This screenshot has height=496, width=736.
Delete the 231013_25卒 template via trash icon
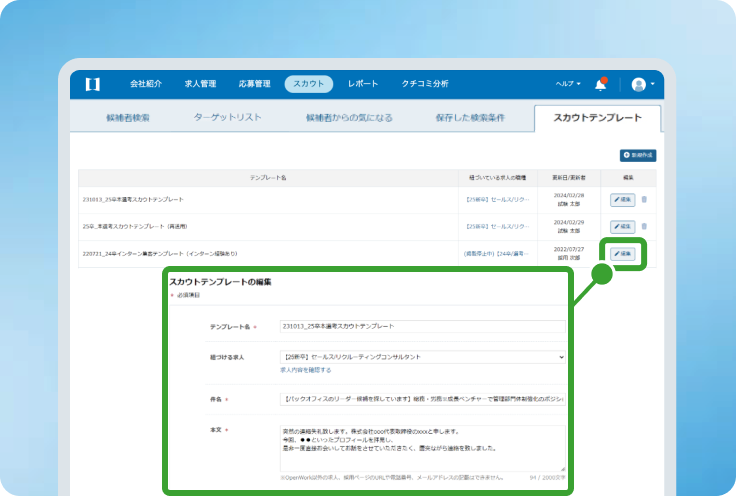click(x=644, y=199)
